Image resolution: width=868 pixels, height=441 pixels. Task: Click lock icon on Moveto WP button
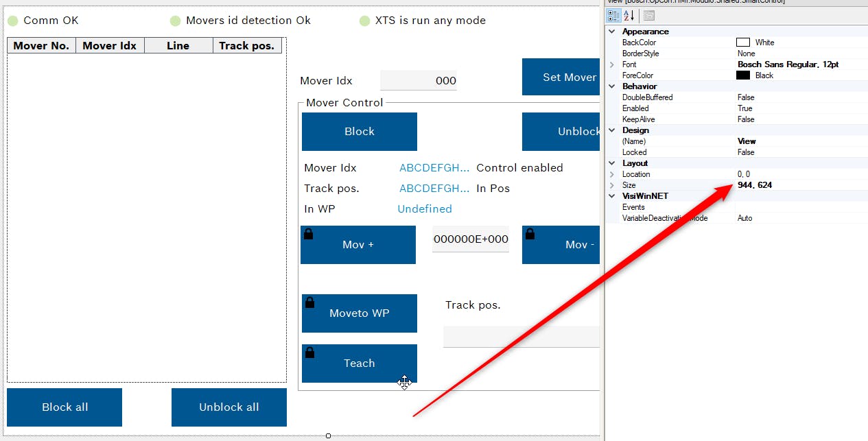(x=309, y=302)
